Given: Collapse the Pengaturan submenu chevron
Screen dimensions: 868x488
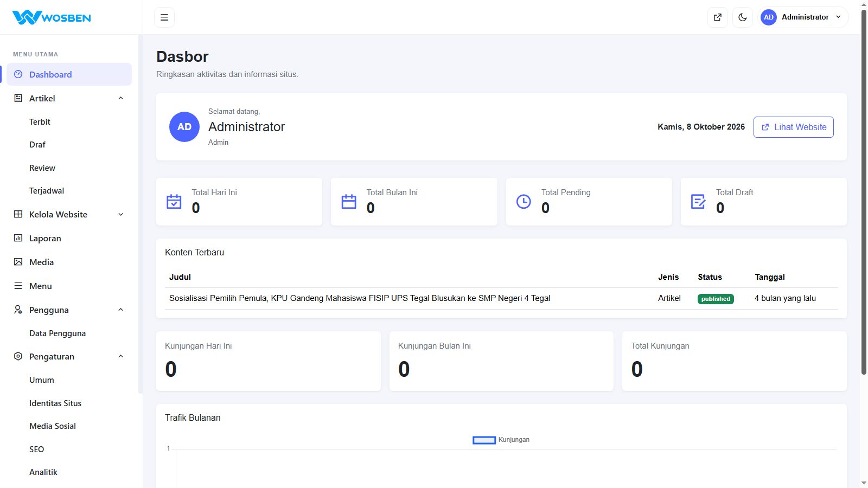Looking at the screenshot, I should pyautogui.click(x=121, y=356).
